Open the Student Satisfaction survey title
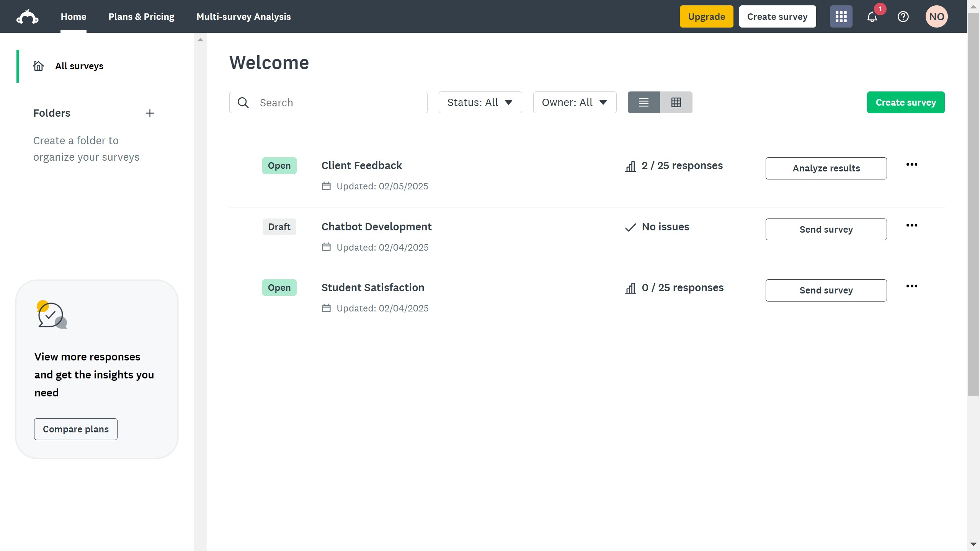Screen dimensions: 980x551 [373, 288]
